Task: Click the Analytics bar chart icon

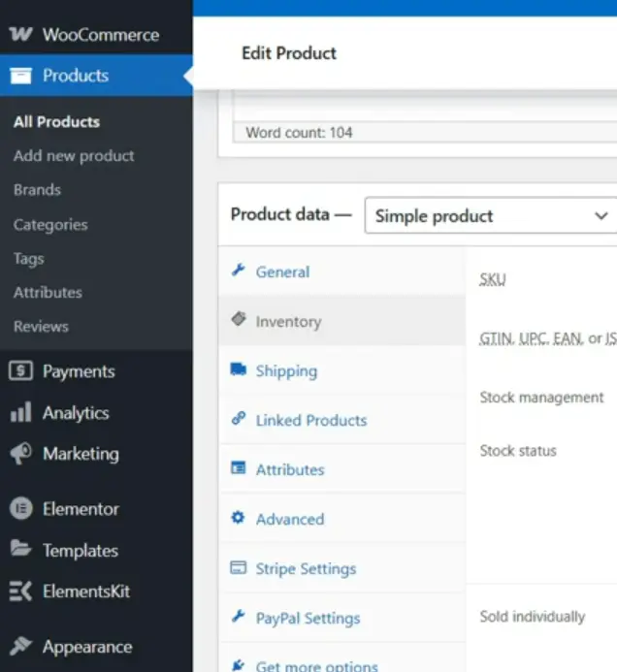Action: 20,412
